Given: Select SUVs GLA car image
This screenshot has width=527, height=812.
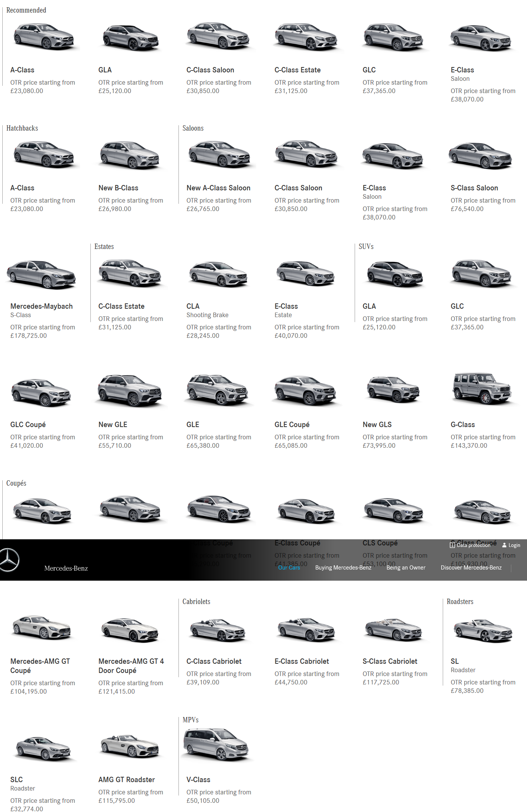Looking at the screenshot, I should coord(395,274).
